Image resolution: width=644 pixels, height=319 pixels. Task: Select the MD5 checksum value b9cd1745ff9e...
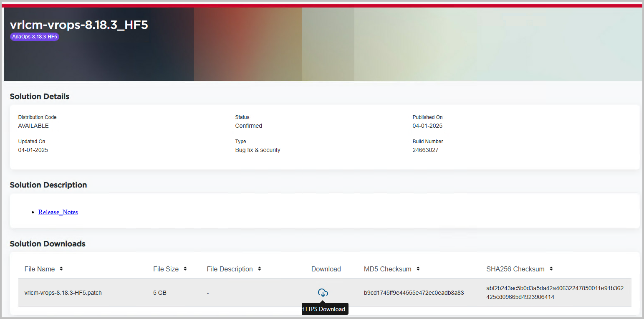414,293
